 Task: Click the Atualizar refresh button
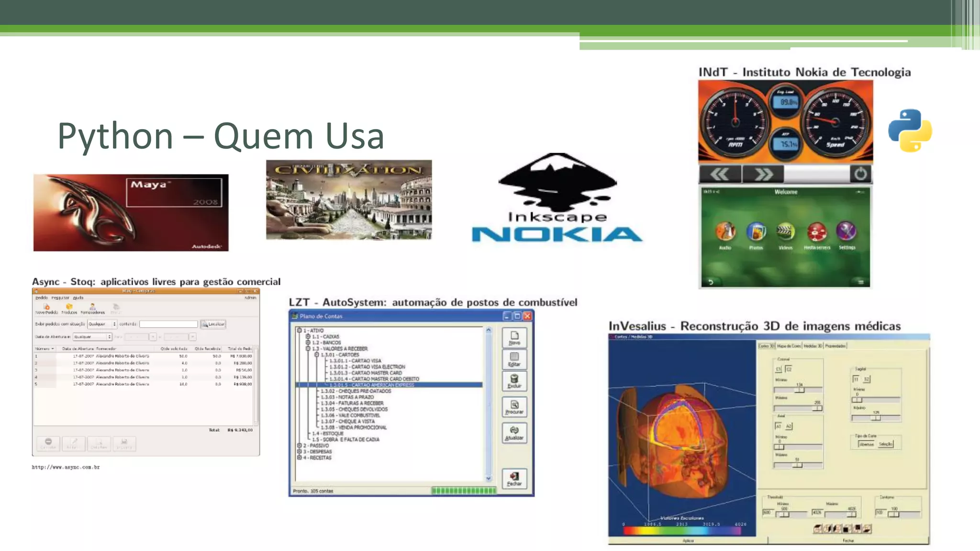pos(514,433)
